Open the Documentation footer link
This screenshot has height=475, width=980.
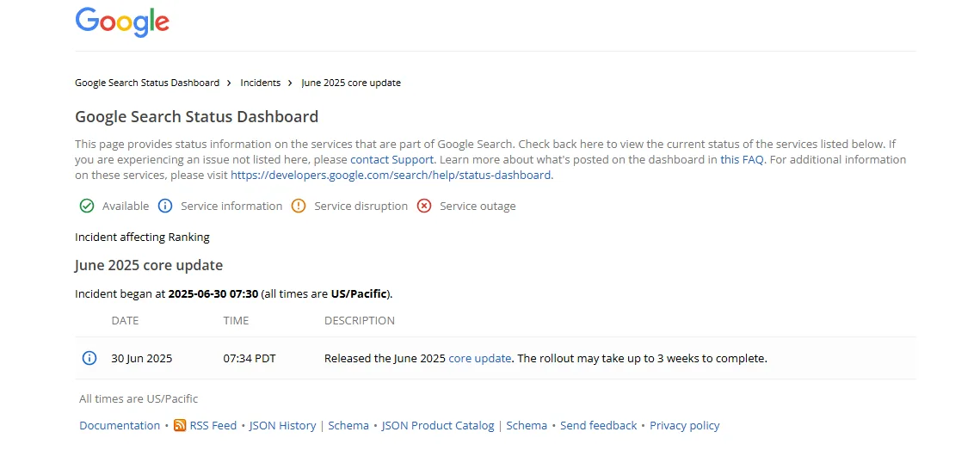click(120, 425)
